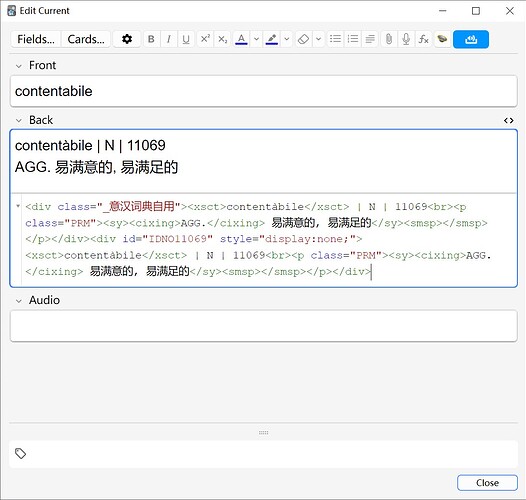Viewport: 526px width, 500px height.
Task: Open the equations fx menu
Action: [x=424, y=39]
